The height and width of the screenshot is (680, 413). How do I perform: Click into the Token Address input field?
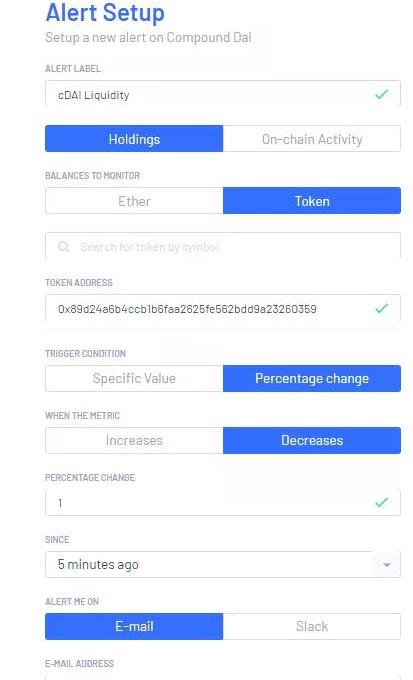pyautogui.click(x=223, y=308)
